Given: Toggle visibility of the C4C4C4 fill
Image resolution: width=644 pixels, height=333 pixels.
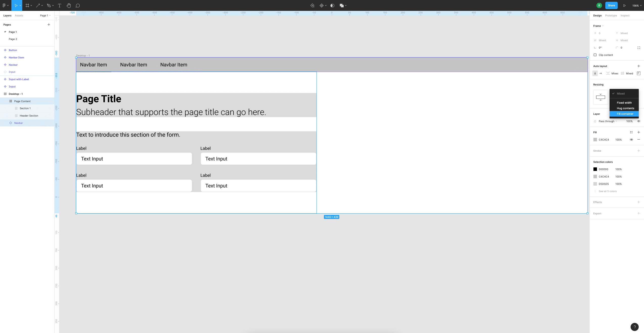Looking at the screenshot, I should [x=631, y=139].
